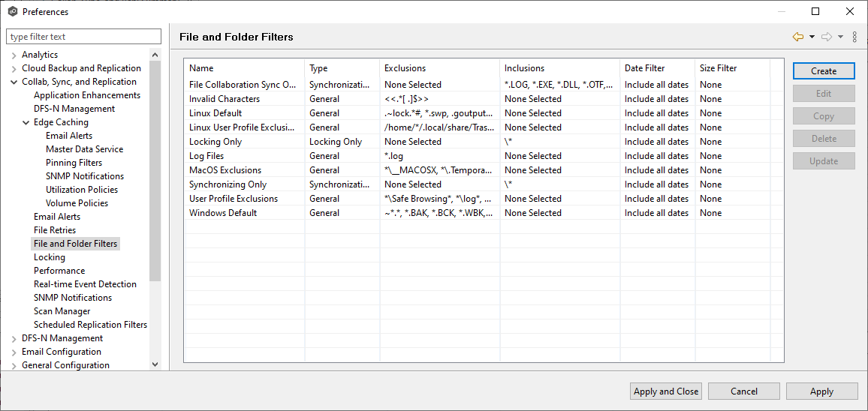The width and height of the screenshot is (868, 411).
Task: Select DFS-N Management under Collab node
Action: pyautogui.click(x=74, y=109)
